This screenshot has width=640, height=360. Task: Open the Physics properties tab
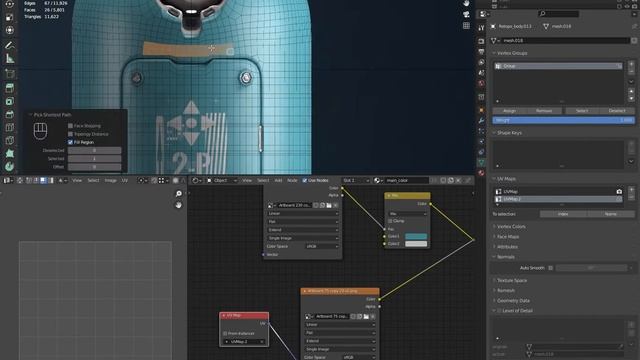[x=481, y=142]
